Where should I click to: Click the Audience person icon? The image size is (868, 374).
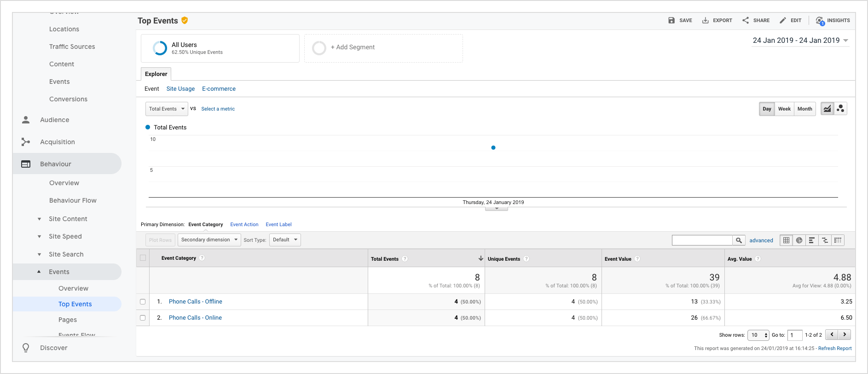click(26, 120)
